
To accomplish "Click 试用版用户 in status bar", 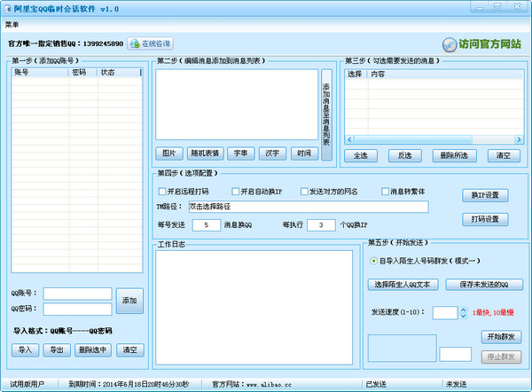I will (x=27, y=384).
